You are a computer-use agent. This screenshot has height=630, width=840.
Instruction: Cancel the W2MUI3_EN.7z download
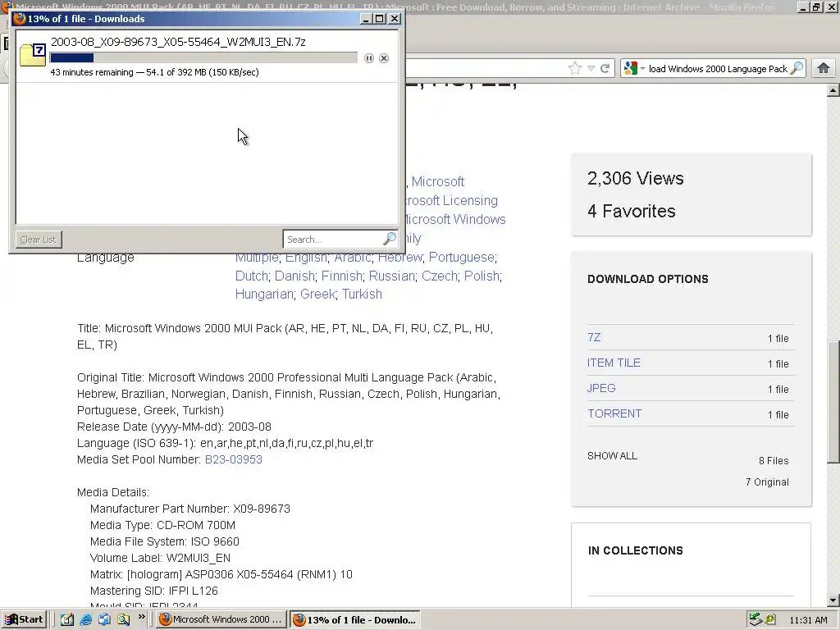(x=384, y=58)
